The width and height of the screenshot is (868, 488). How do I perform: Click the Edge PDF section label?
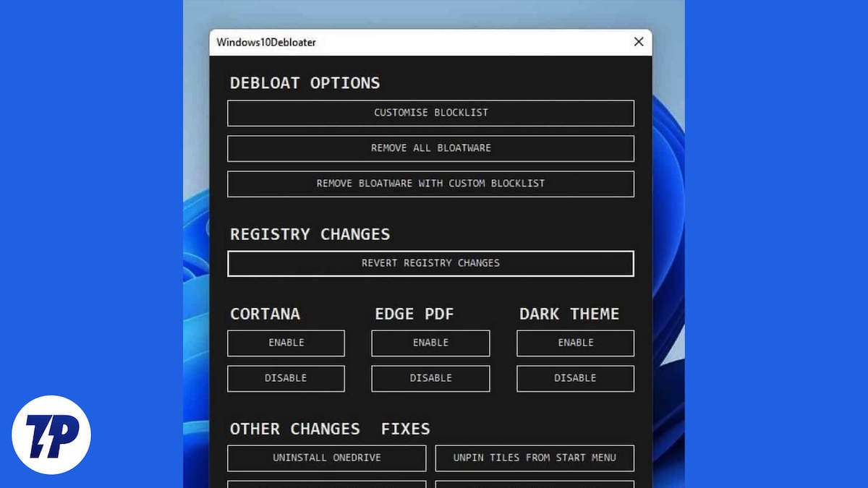[x=414, y=314]
